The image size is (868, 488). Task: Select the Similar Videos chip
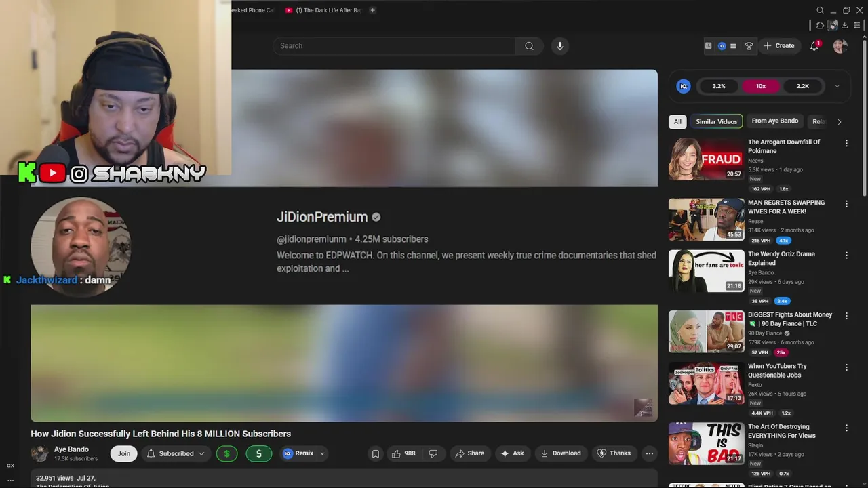[716, 121]
